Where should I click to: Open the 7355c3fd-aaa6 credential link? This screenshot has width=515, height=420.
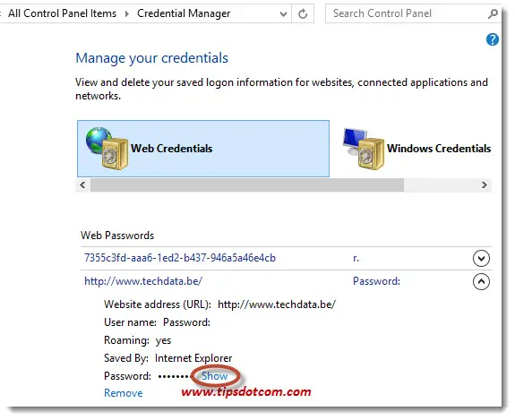(x=180, y=258)
